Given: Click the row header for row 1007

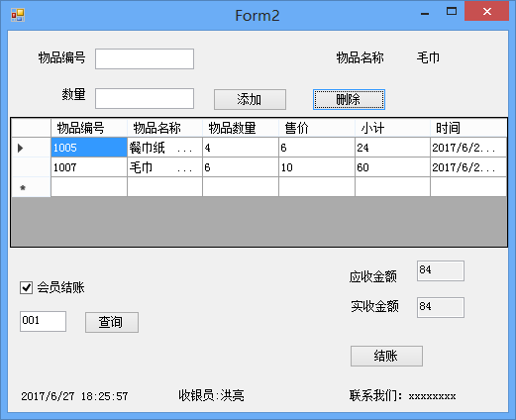Looking at the screenshot, I should 31,167.
